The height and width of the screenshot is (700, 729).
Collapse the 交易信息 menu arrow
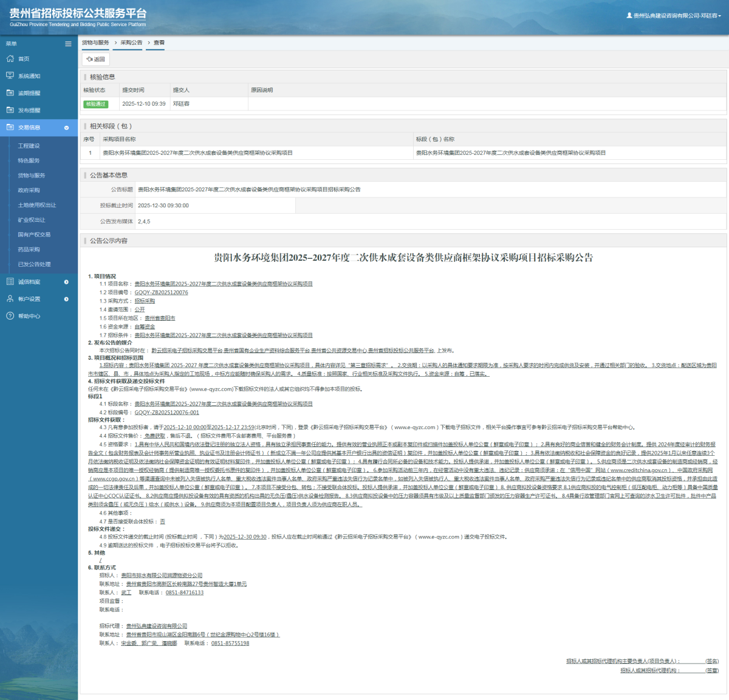[66, 128]
